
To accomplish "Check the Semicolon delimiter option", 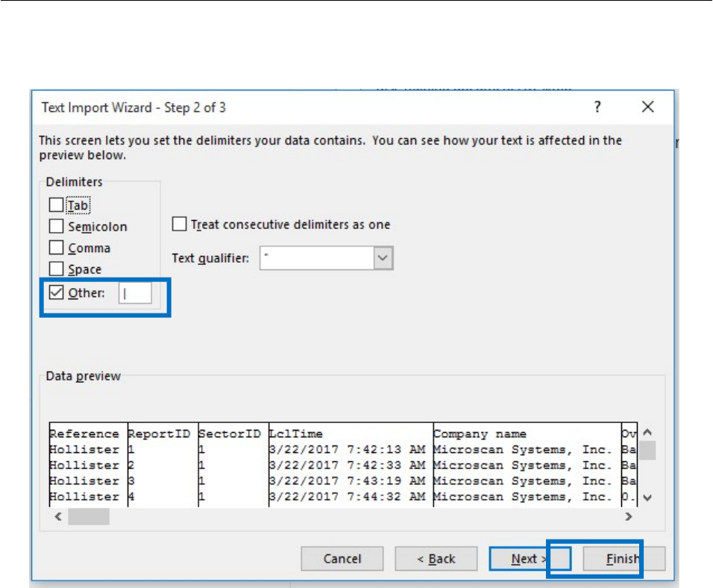I will pyautogui.click(x=57, y=226).
